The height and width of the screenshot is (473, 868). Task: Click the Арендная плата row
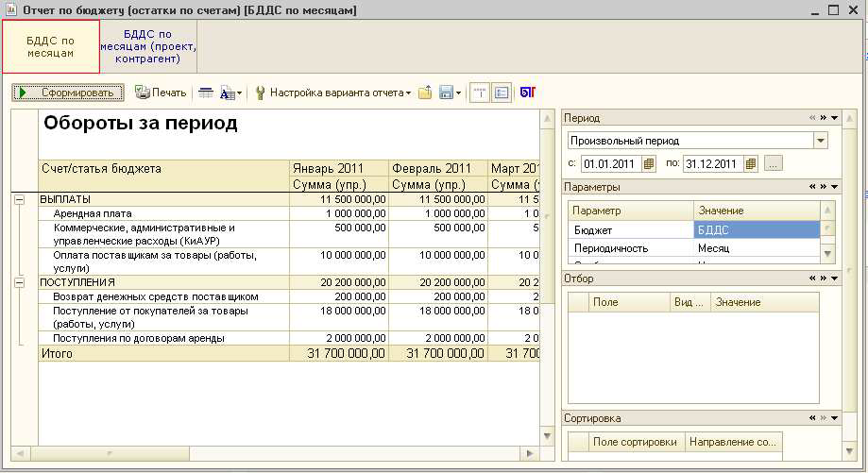[x=288, y=213]
